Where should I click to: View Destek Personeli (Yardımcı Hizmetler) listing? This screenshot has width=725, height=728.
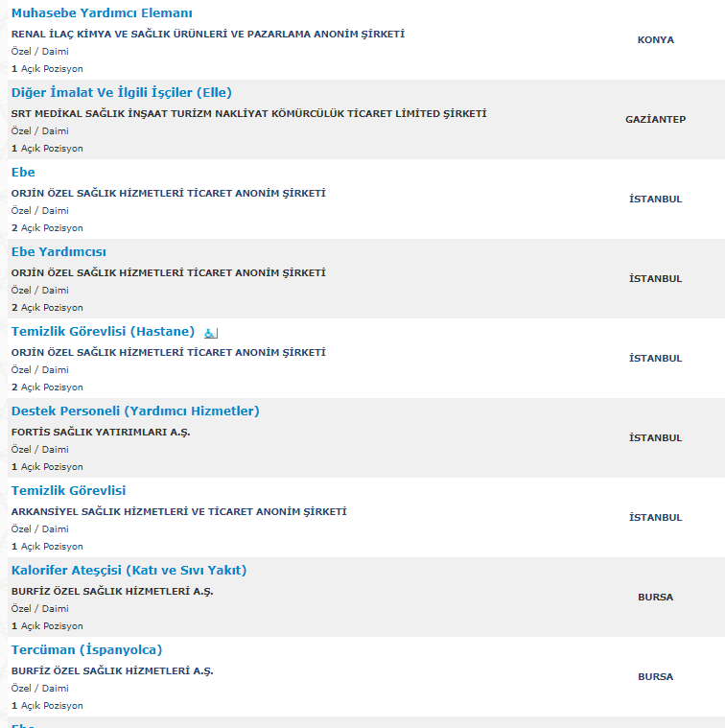coord(135,411)
